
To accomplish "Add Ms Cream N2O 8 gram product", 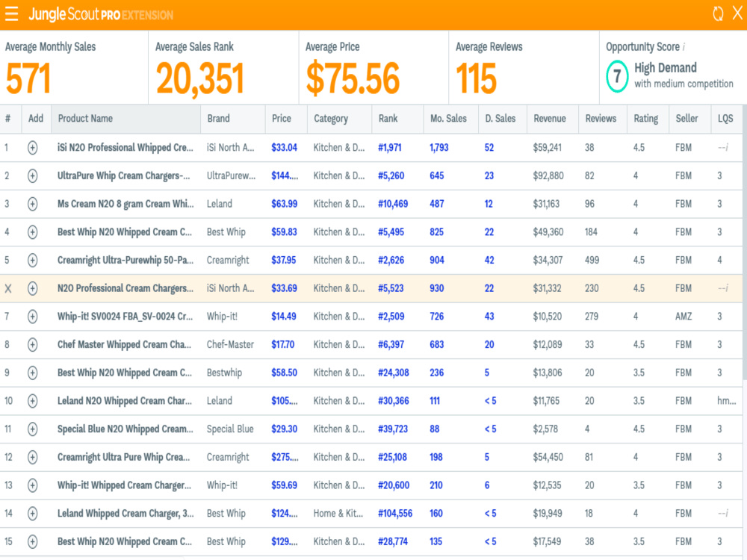I will (32, 204).
